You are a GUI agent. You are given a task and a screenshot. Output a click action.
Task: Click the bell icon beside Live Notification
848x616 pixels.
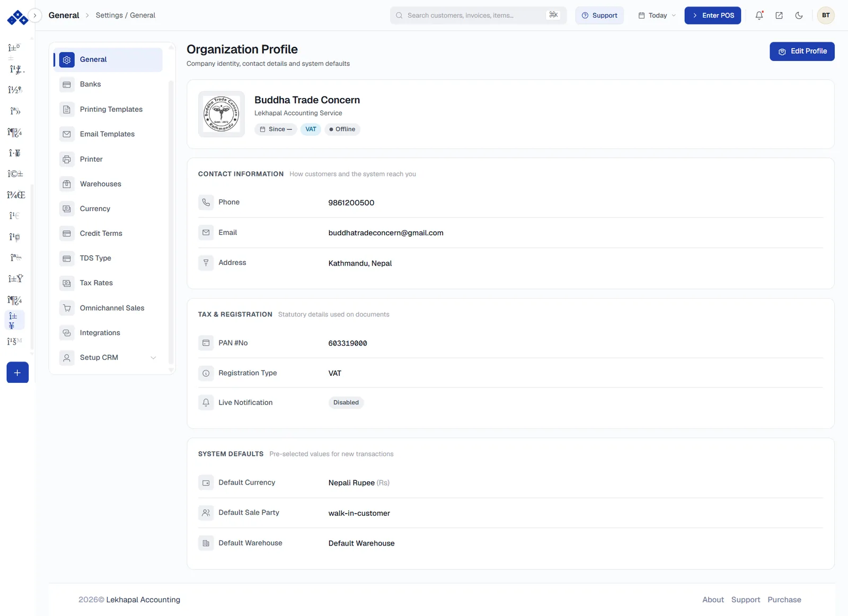click(206, 403)
